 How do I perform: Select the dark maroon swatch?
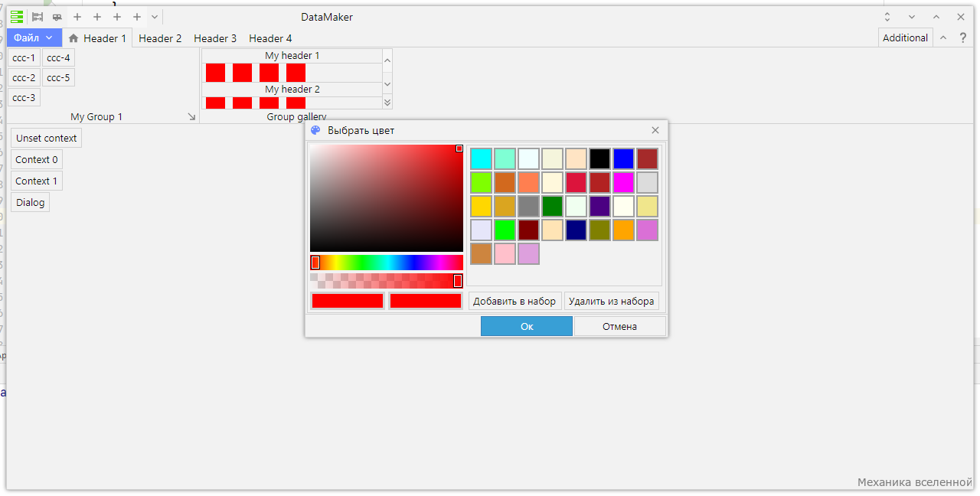click(528, 230)
